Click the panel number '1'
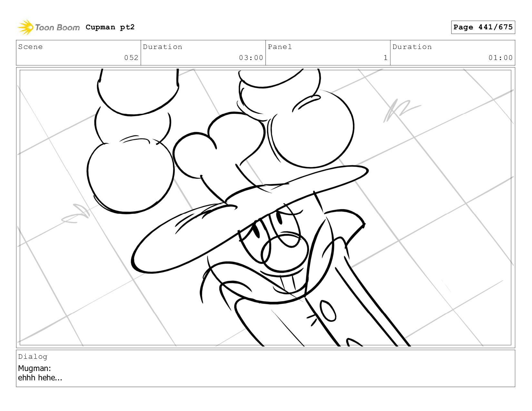The width and height of the screenshot is (532, 411). pyautogui.click(x=385, y=58)
